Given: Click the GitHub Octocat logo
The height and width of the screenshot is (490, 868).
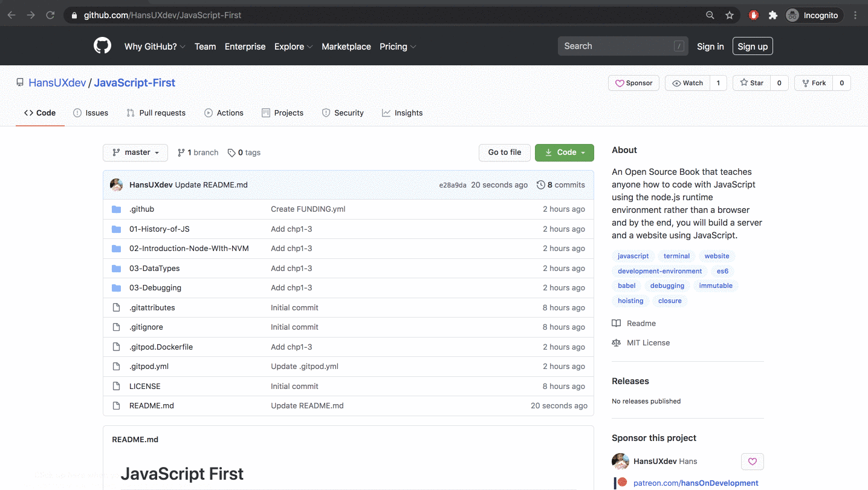Looking at the screenshot, I should tap(102, 46).
